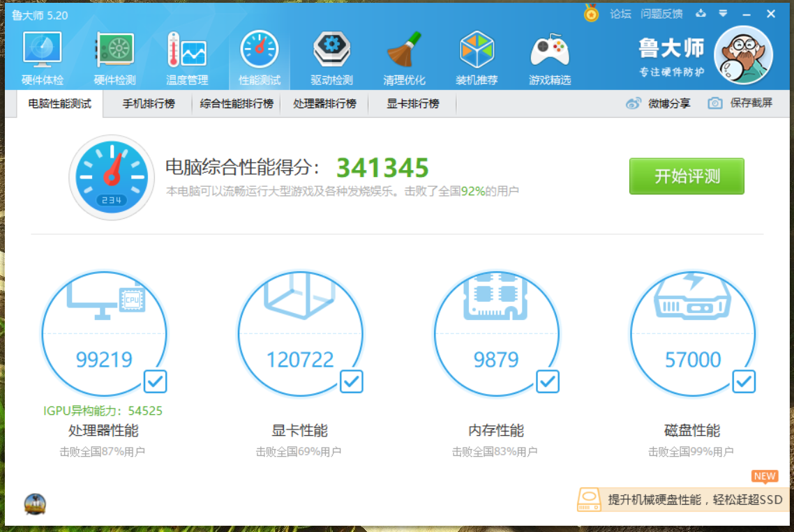Click the disk score 57000
Screen dimensions: 794x532
click(x=693, y=359)
